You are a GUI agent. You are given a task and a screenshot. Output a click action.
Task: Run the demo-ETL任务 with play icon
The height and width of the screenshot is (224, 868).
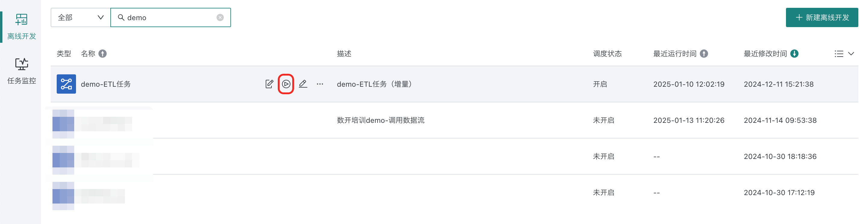286,84
